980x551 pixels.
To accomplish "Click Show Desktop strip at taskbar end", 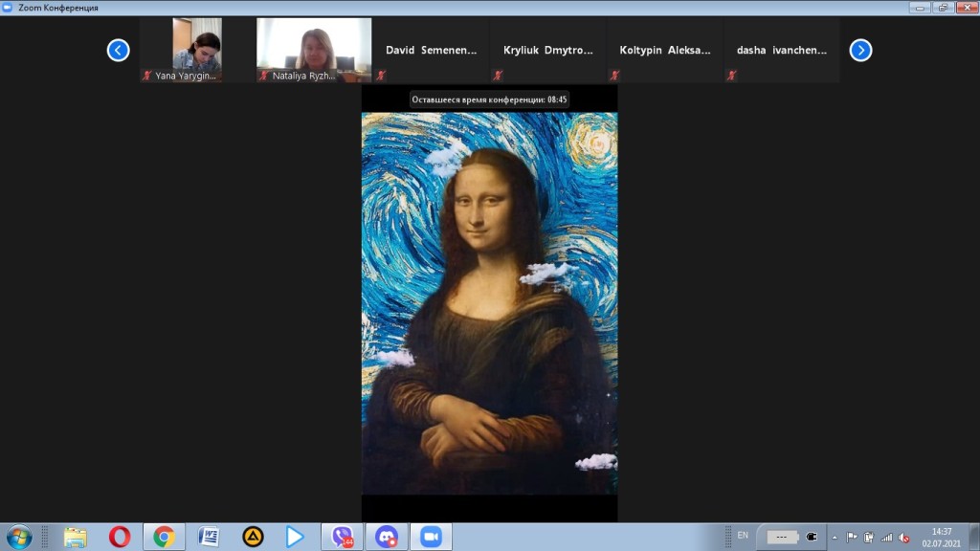I will pos(974,538).
